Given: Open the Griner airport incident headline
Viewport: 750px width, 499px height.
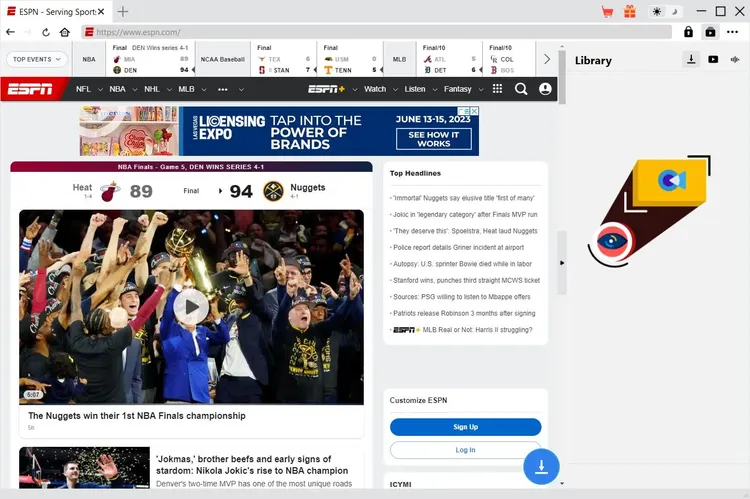Looking at the screenshot, I should 458,247.
